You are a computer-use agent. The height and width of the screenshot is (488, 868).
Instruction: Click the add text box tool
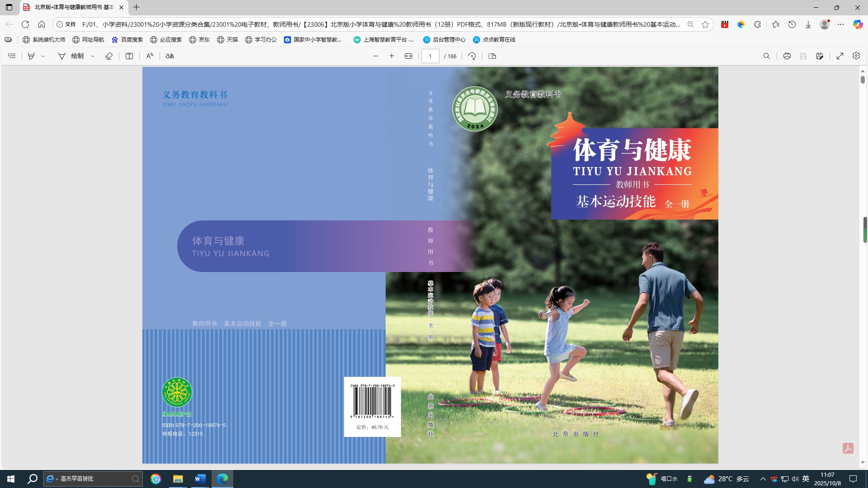(129, 56)
